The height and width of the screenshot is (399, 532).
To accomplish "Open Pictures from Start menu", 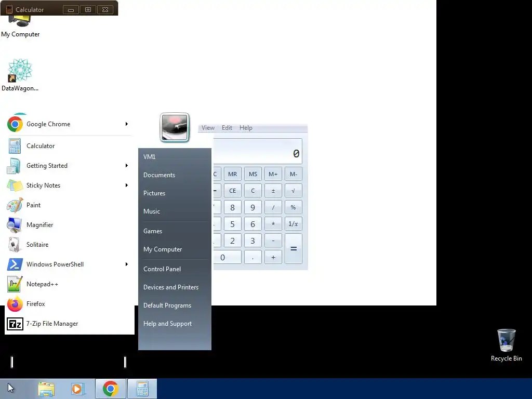I will tap(175, 193).
